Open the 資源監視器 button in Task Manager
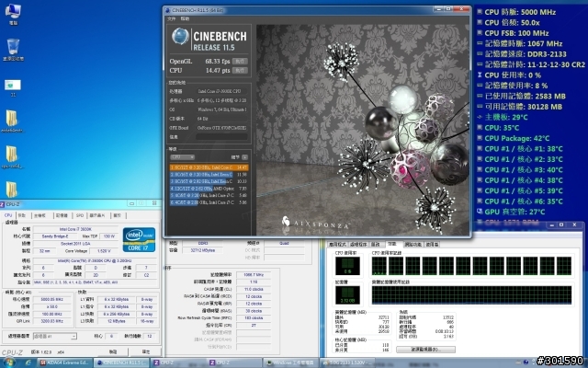The image size is (588, 368). [x=425, y=350]
